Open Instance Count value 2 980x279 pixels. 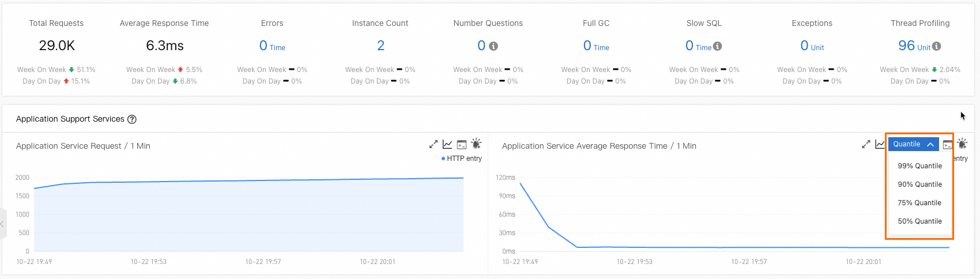380,46
